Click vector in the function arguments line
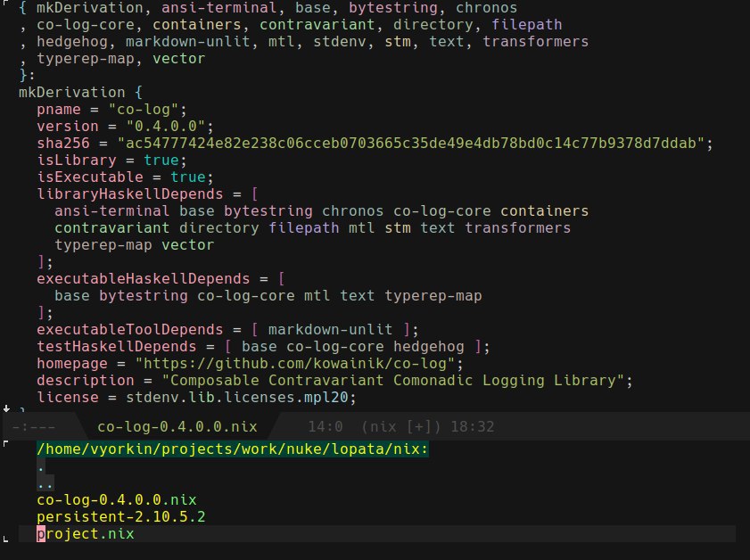The image size is (750, 560). coord(179,58)
